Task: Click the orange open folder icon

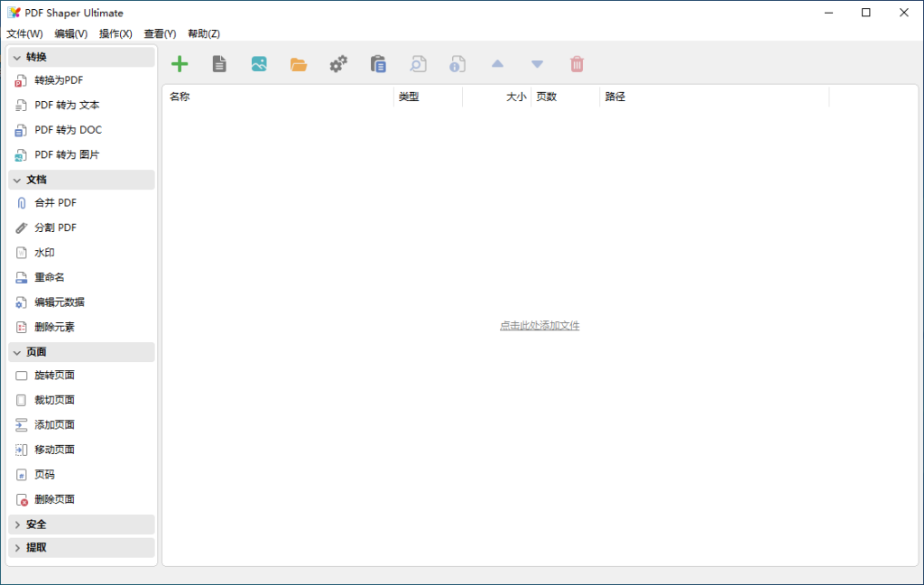Action: [x=299, y=64]
